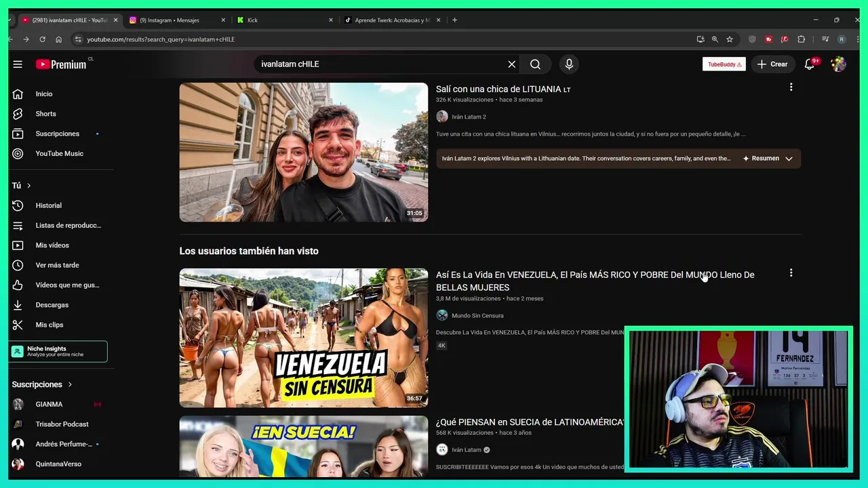Go back in browser history
The width and height of the screenshot is (868, 488).
pos(10,39)
